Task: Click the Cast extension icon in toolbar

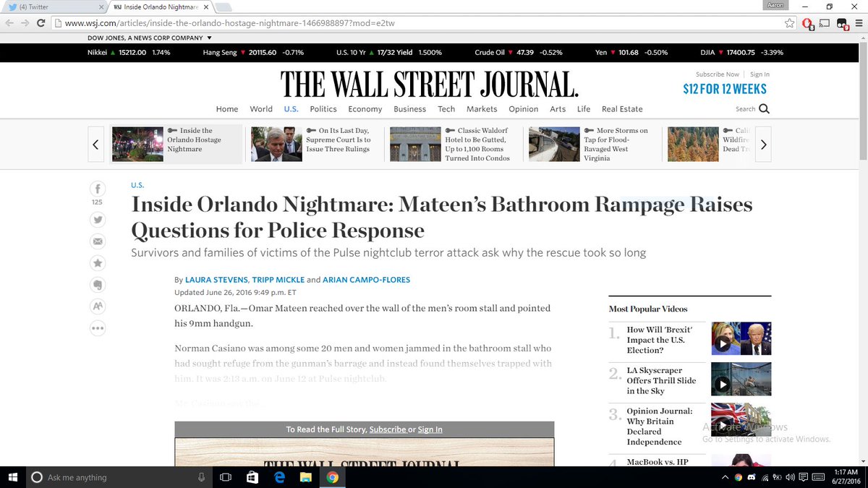Action: (826, 22)
